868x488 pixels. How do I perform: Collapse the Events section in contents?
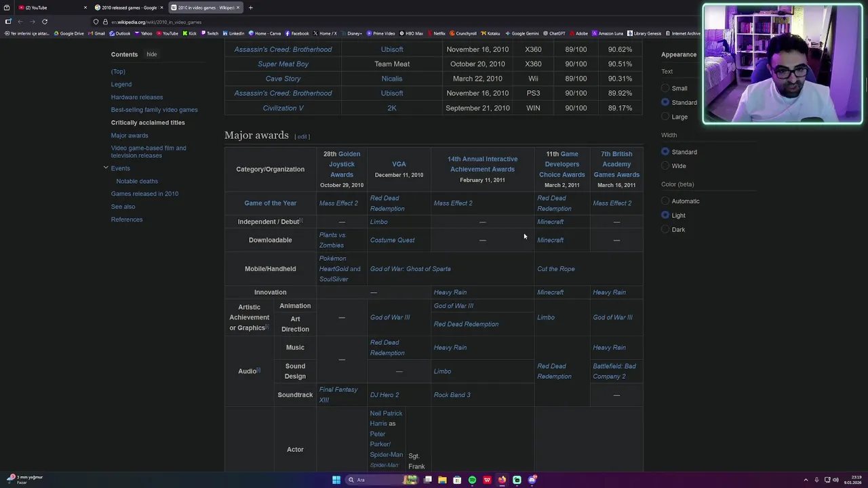pos(106,167)
